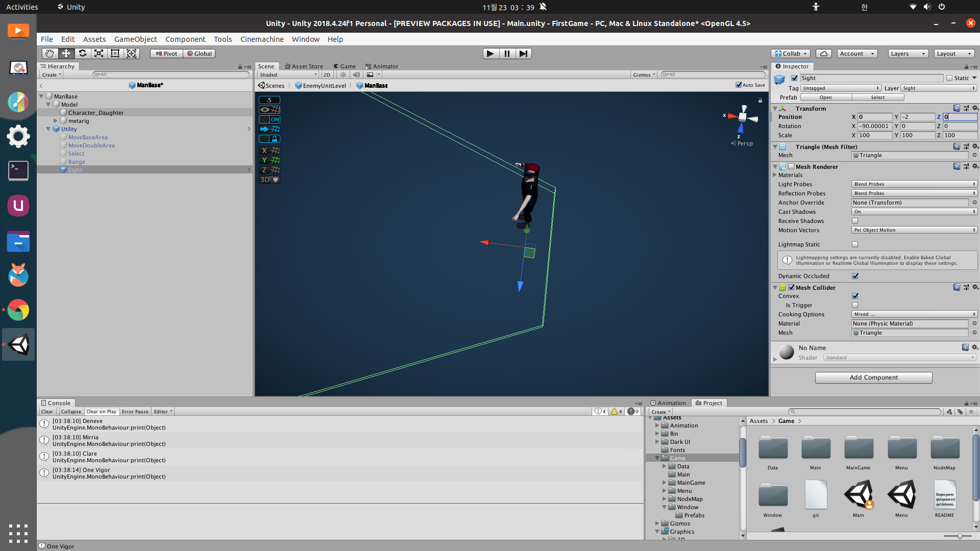The image size is (980, 551).
Task: Switch to the Animator tab
Action: point(382,66)
